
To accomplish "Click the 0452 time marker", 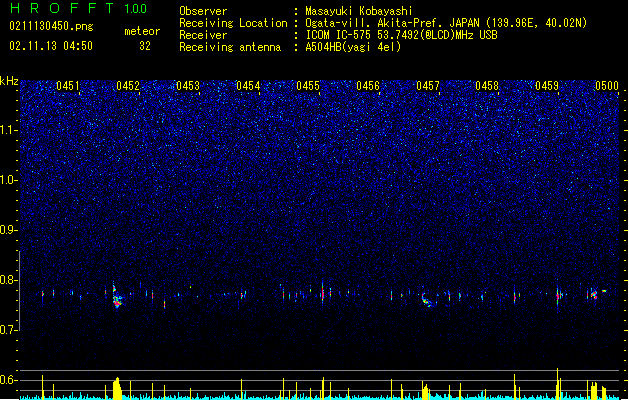I will 128,86.
